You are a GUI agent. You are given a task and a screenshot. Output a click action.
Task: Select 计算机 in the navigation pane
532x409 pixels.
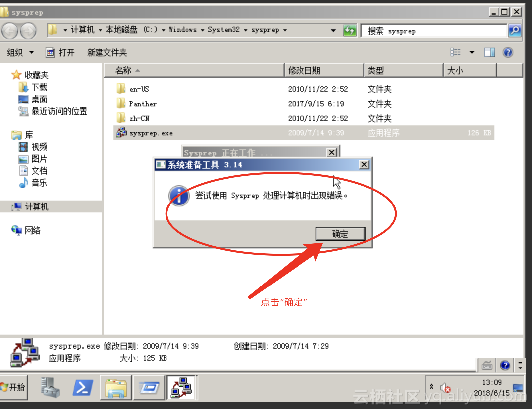(x=37, y=206)
